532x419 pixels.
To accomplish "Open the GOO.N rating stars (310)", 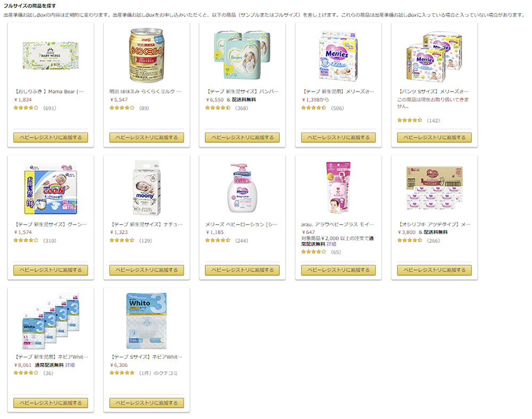I will [x=26, y=241].
